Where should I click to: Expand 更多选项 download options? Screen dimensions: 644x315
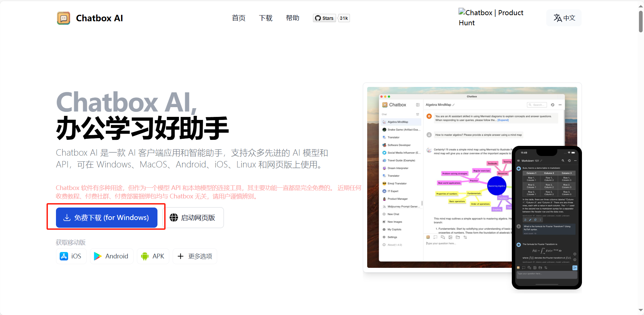pyautogui.click(x=195, y=256)
